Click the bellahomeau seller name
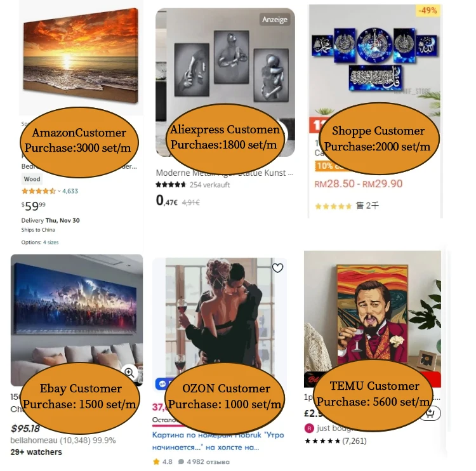 [x=34, y=441]
